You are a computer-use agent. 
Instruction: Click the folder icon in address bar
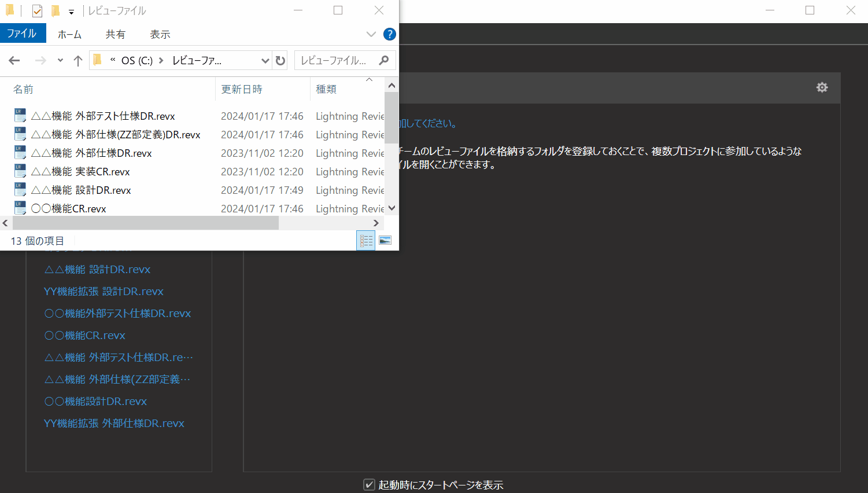click(98, 60)
